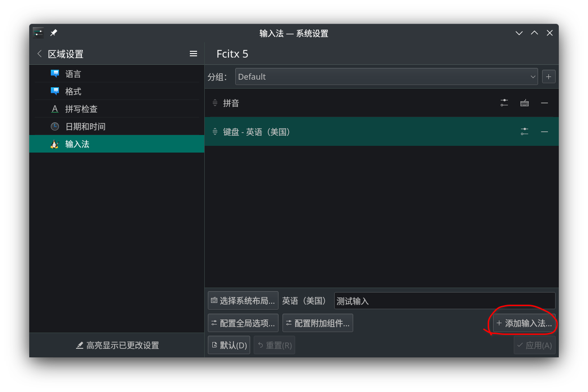
Task: Remove 键盘 - 英语（美国） input method
Action: tap(544, 131)
